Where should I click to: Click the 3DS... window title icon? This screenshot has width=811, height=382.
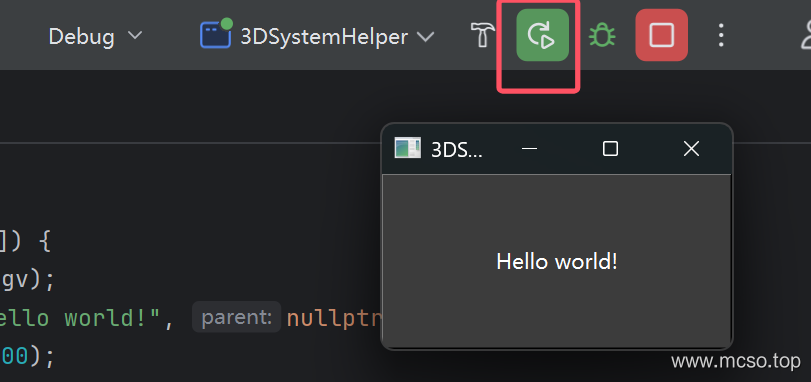(x=408, y=148)
